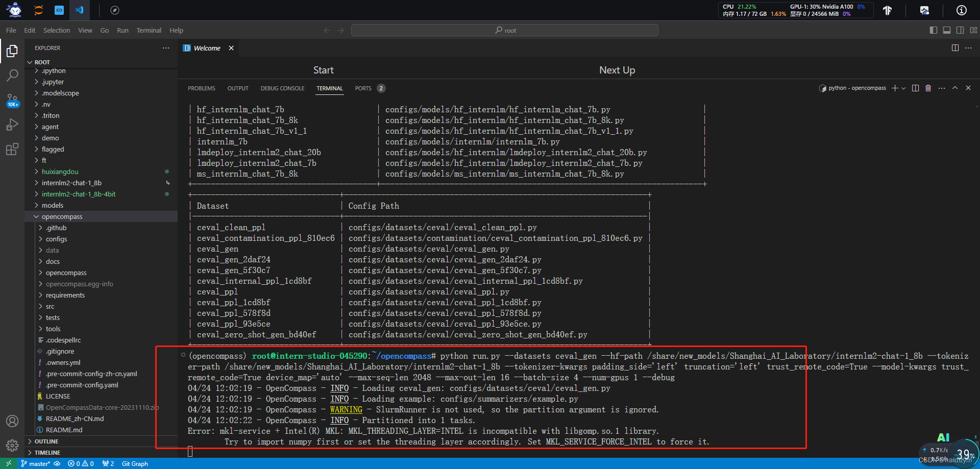The image size is (980, 469).
Task: Maximize the terminal panel using the up chevron
Action: [955, 88]
